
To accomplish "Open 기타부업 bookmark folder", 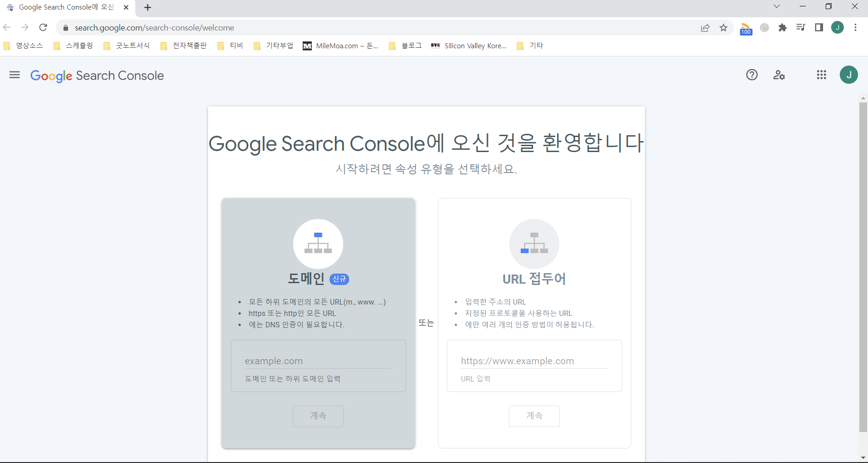I will pos(273,46).
